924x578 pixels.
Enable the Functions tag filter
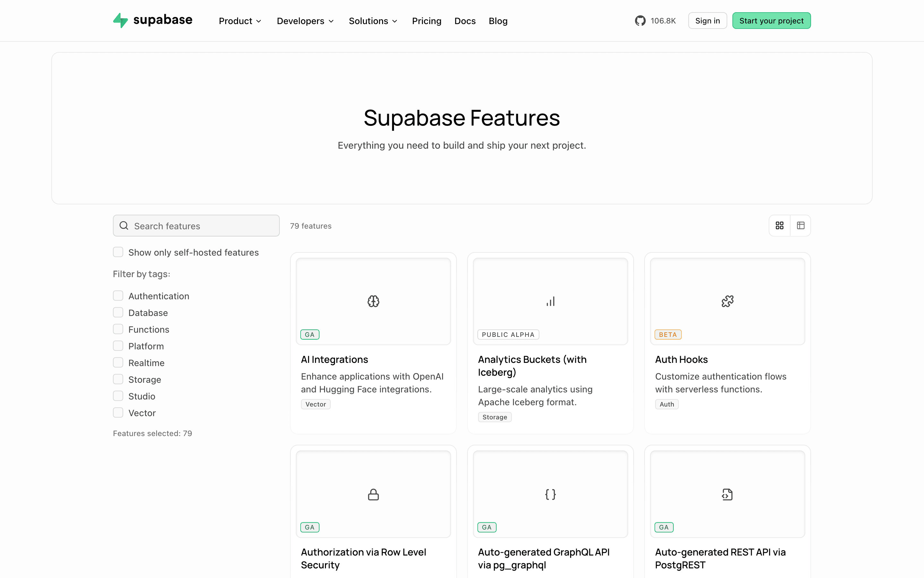[118, 329]
